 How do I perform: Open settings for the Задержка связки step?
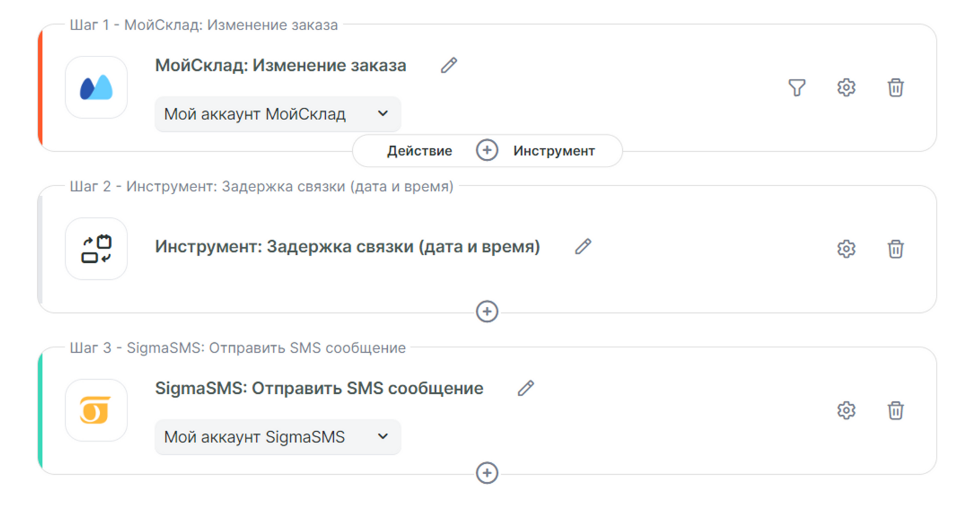click(x=846, y=249)
